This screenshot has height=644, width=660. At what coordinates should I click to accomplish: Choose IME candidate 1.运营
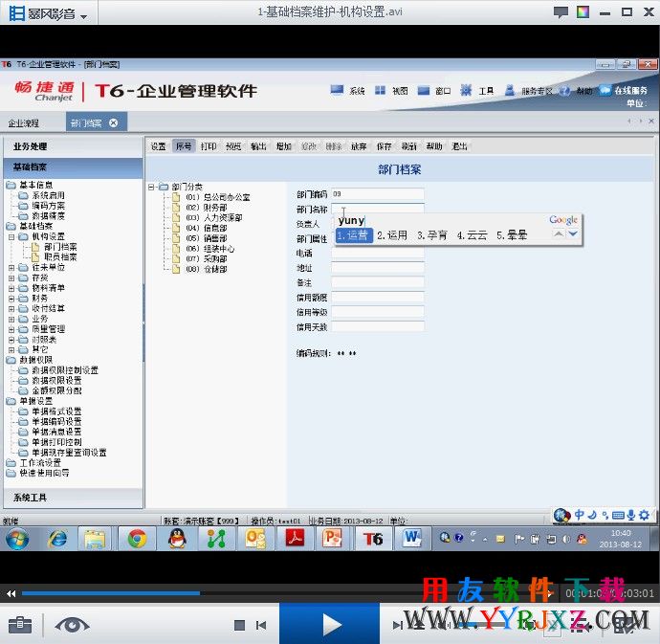point(354,235)
